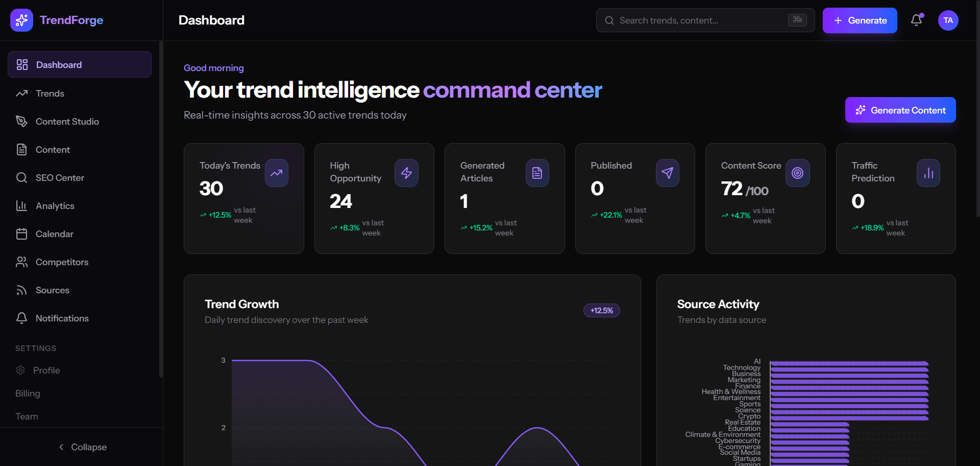Click the SEO Center magnifier icon
Image resolution: width=980 pixels, height=466 pixels.
pos(21,177)
